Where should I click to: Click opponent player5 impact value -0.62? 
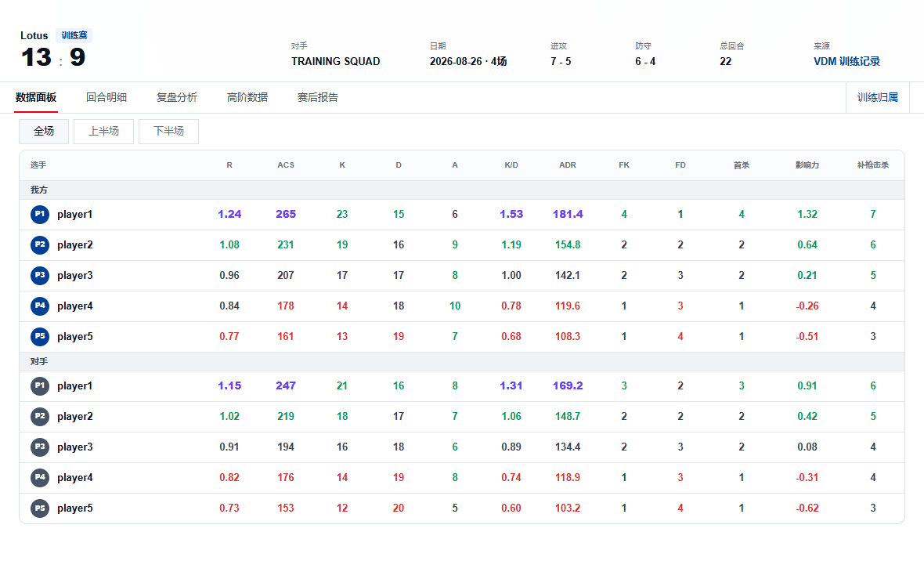807,508
